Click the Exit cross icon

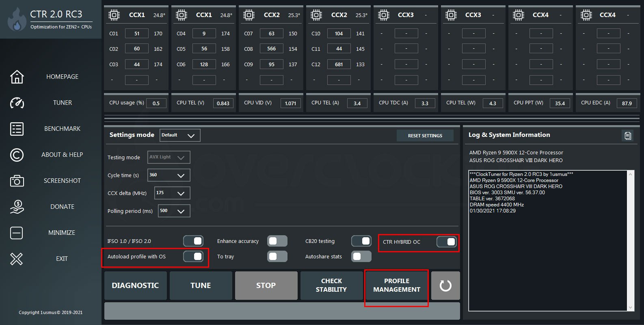tap(17, 259)
